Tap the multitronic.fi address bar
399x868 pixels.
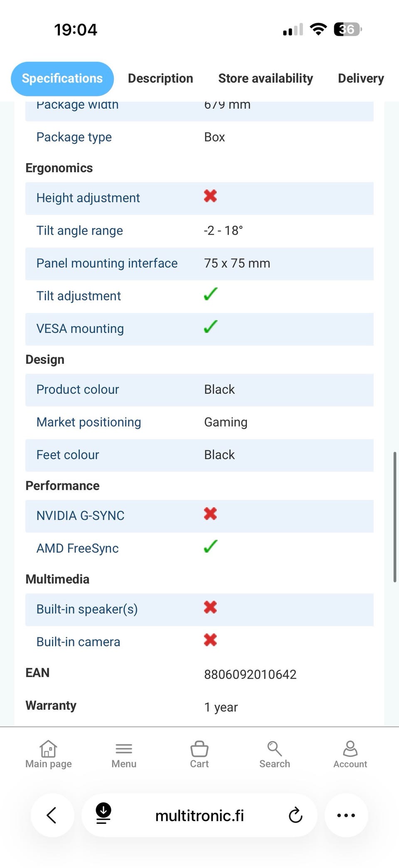[x=199, y=816]
